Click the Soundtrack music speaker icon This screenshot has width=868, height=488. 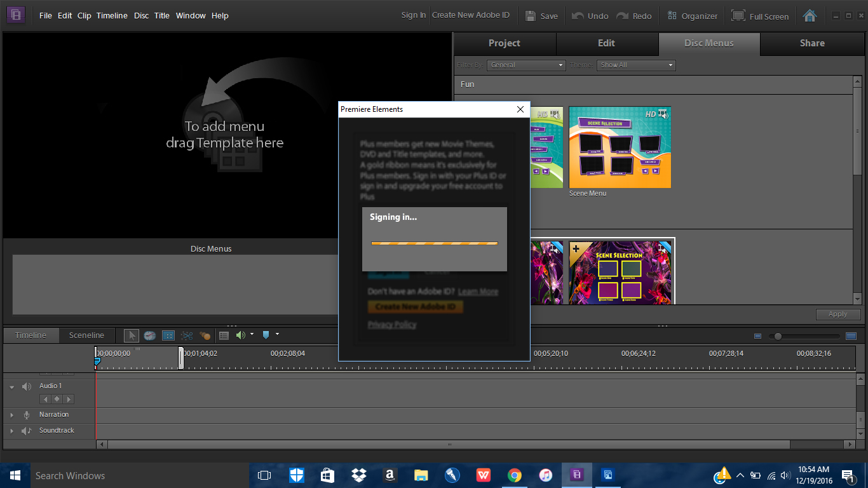coord(26,431)
